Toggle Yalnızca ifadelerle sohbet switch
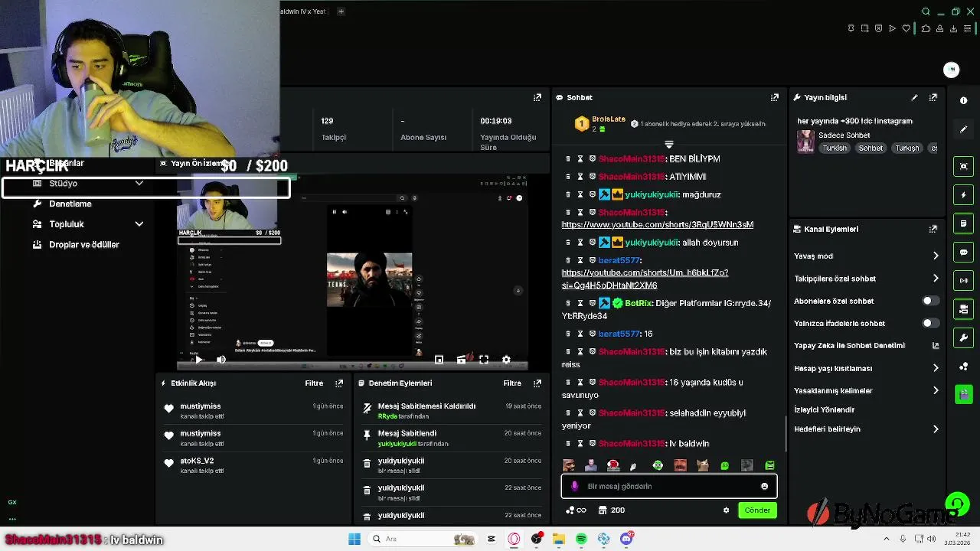The width and height of the screenshot is (980, 551). click(930, 323)
